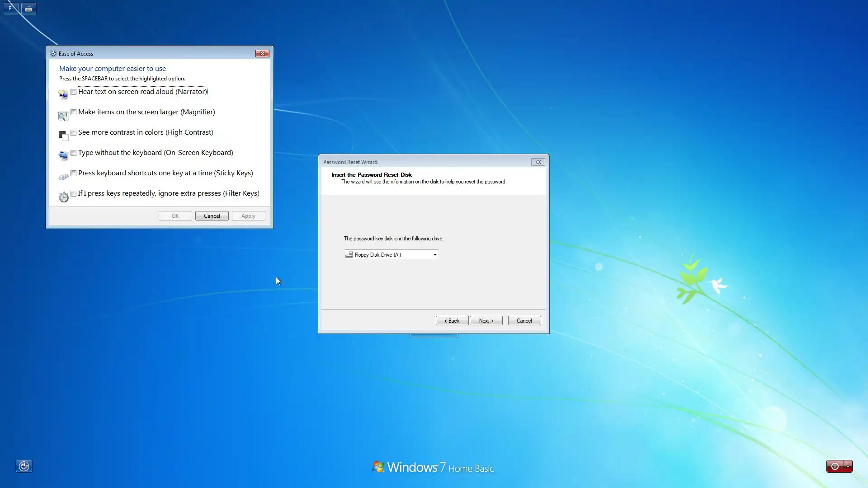Cancel the Ease of Access dialog
This screenshot has width=868, height=488.
point(212,216)
